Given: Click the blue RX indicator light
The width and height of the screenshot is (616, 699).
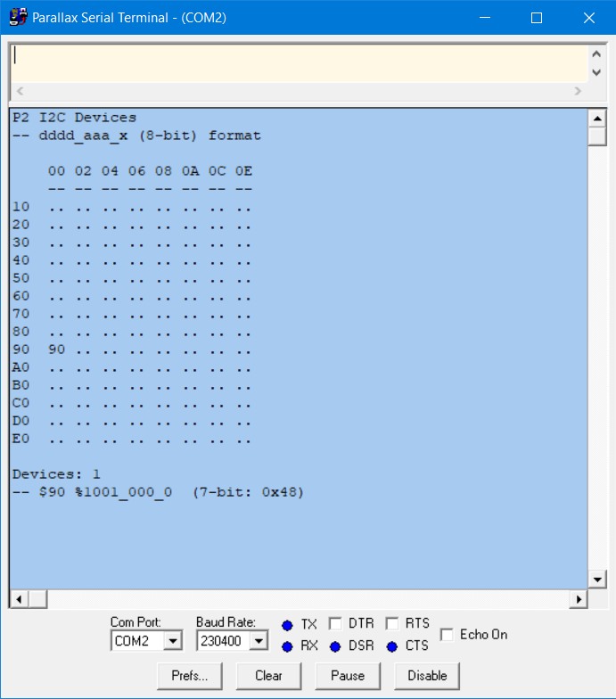Looking at the screenshot, I should (x=287, y=646).
